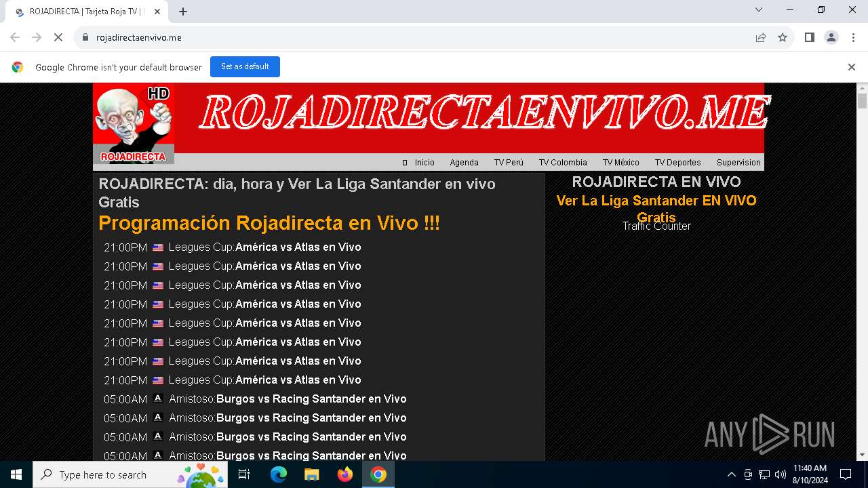Click the Rojadirecta HD logo image
This screenshot has width=868, height=488.
coord(134,123)
